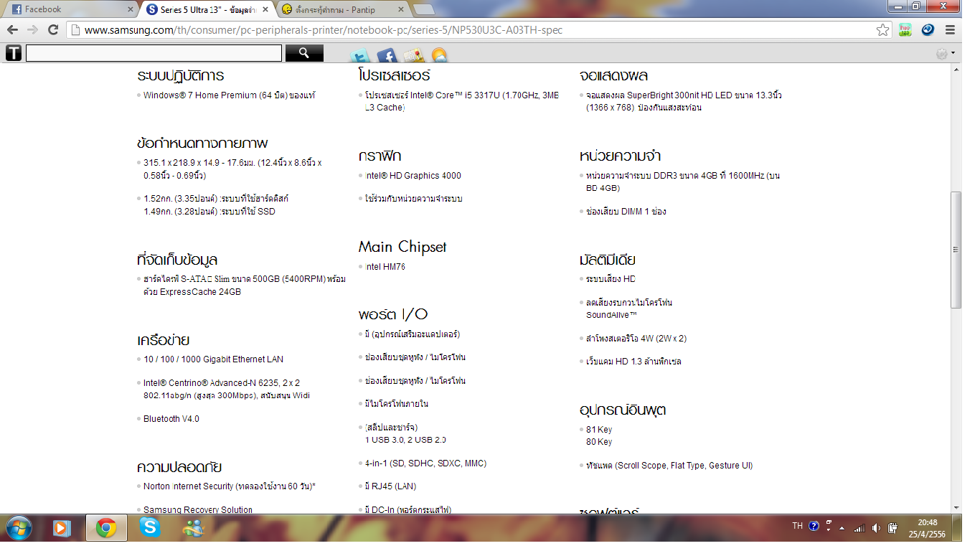This screenshot has width=980, height=551.
Task: Click the weather sun toolbar icon
Action: pos(438,56)
